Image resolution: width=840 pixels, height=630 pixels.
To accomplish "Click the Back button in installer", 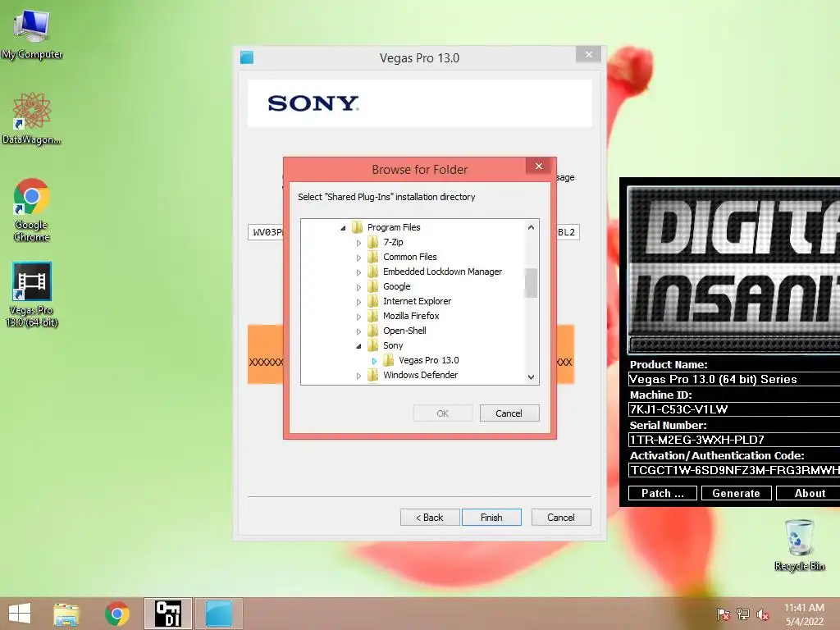I will tap(430, 517).
